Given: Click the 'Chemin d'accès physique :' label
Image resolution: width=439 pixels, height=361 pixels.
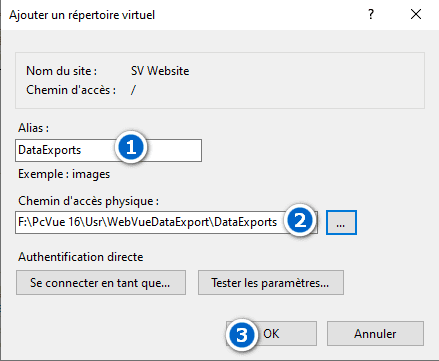Looking at the screenshot, I should tap(88, 201).
